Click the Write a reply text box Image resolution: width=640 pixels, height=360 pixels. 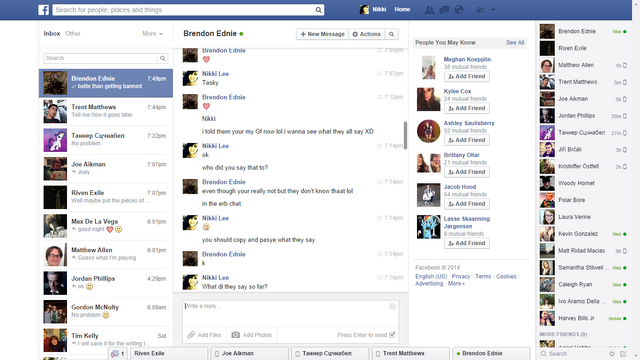[286, 313]
